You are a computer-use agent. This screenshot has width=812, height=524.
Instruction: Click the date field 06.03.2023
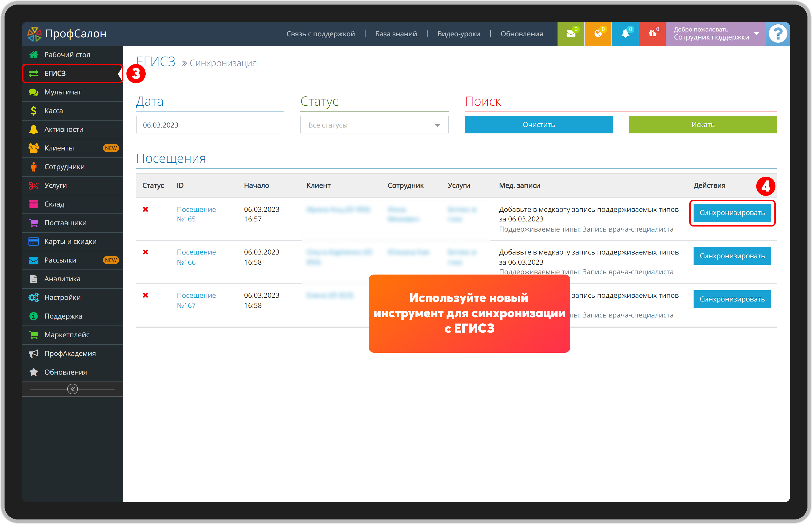click(210, 125)
